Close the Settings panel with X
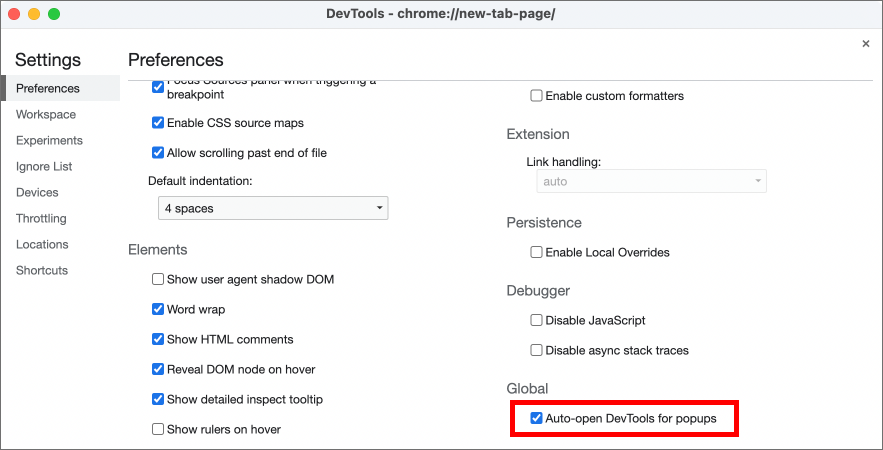The width and height of the screenshot is (883, 450). [866, 44]
